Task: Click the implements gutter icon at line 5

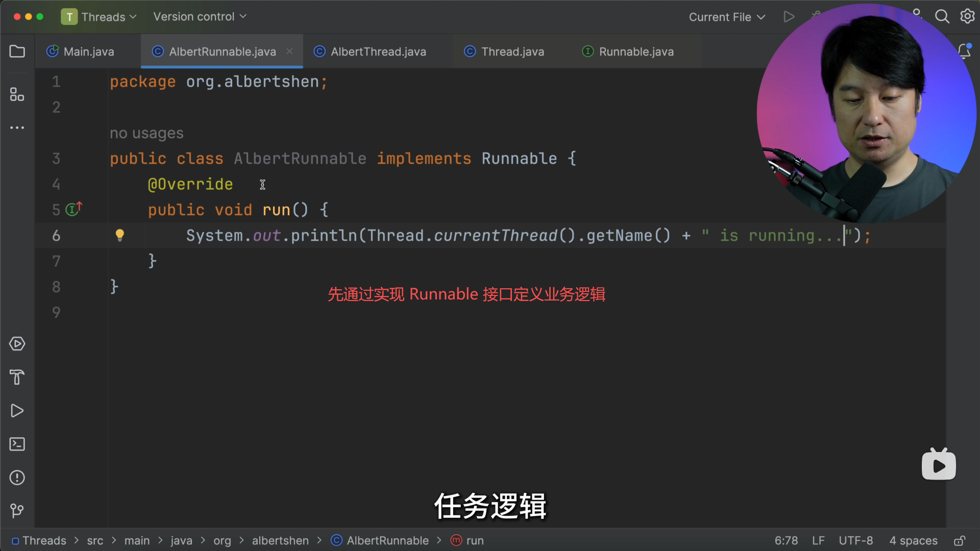Action: pyautogui.click(x=74, y=209)
